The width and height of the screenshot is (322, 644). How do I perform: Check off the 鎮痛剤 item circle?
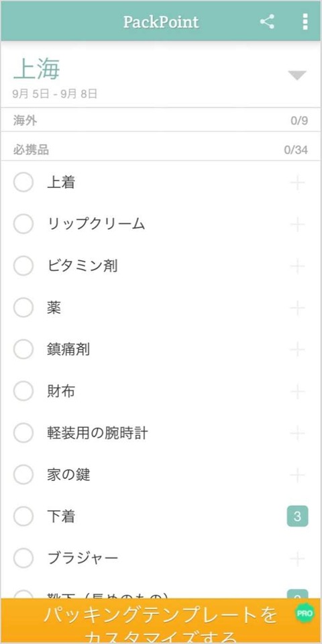pyautogui.click(x=23, y=350)
